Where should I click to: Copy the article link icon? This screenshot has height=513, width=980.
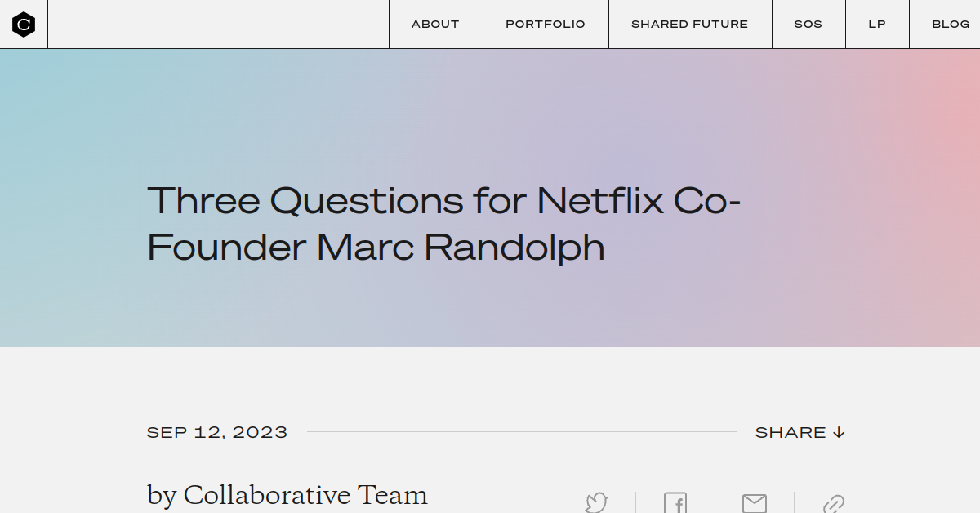(833, 503)
